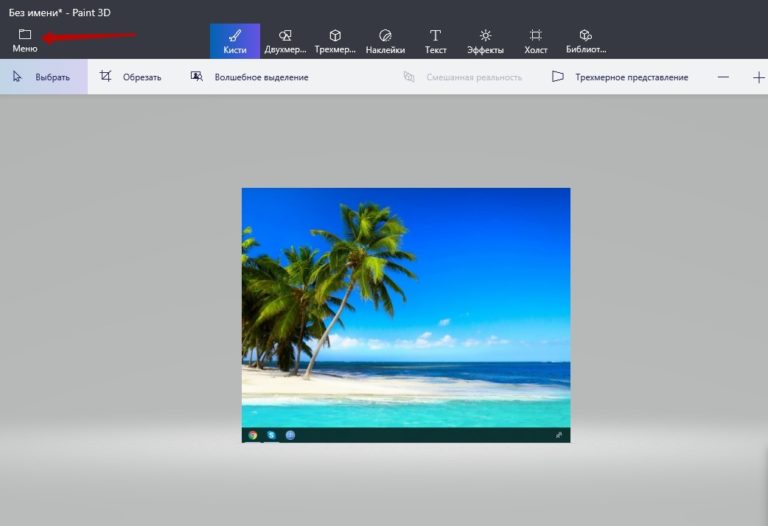Click the Chrome icon in the pictured taskbar
Image resolution: width=768 pixels, height=526 pixels.
(253, 435)
